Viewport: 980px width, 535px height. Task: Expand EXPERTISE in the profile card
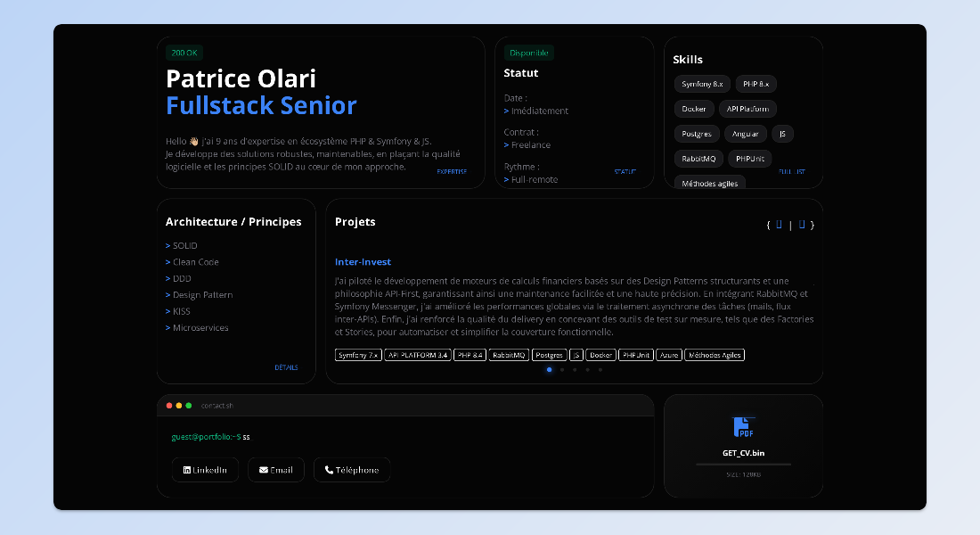point(453,171)
